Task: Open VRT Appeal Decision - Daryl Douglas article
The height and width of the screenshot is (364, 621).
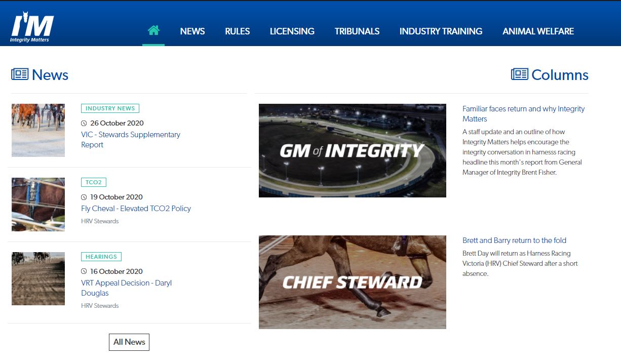Action: pyautogui.click(x=127, y=288)
